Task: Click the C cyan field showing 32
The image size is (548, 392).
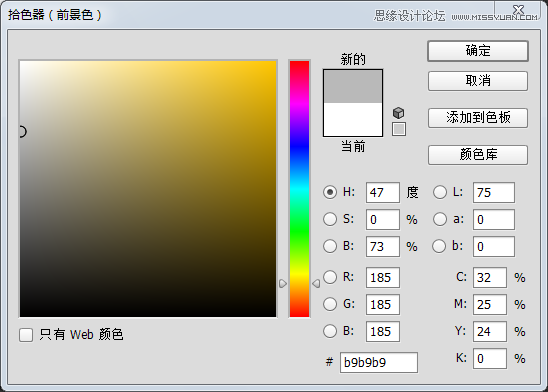Action: [x=490, y=277]
